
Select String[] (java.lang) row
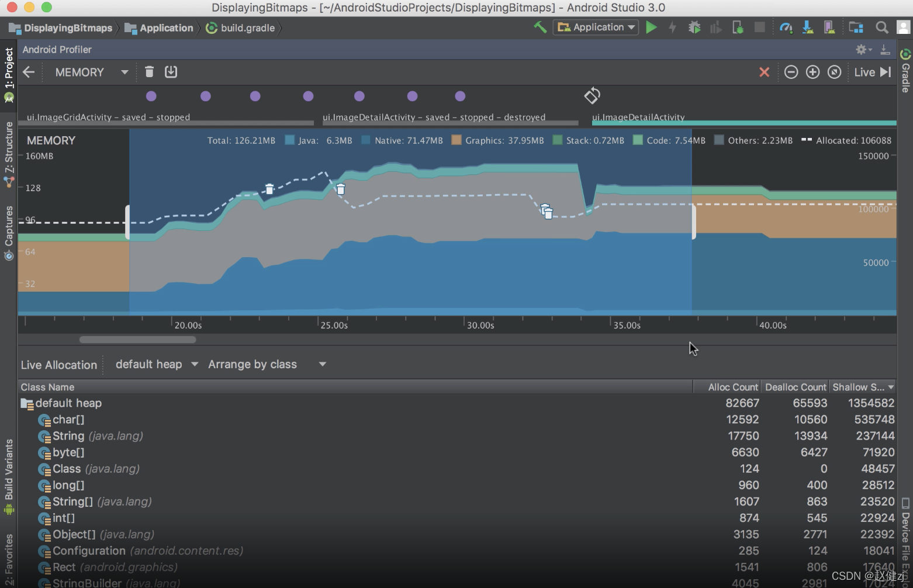pyautogui.click(x=457, y=501)
